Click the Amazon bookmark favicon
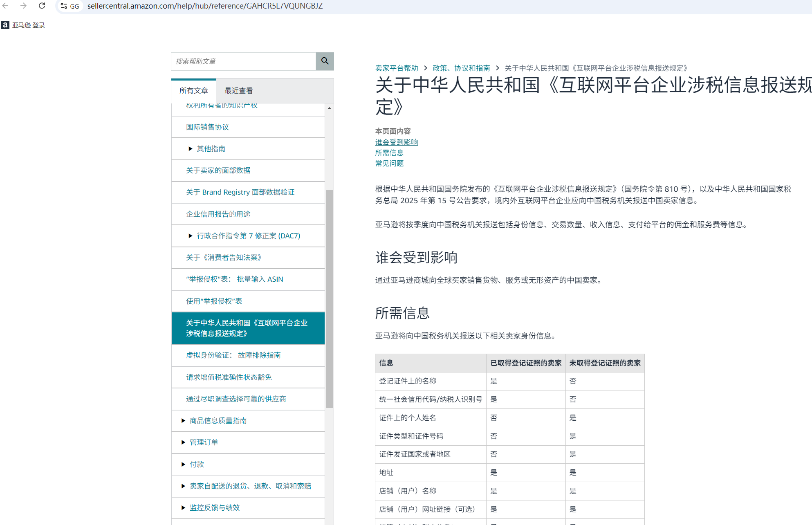This screenshot has width=812, height=525. coord(5,25)
